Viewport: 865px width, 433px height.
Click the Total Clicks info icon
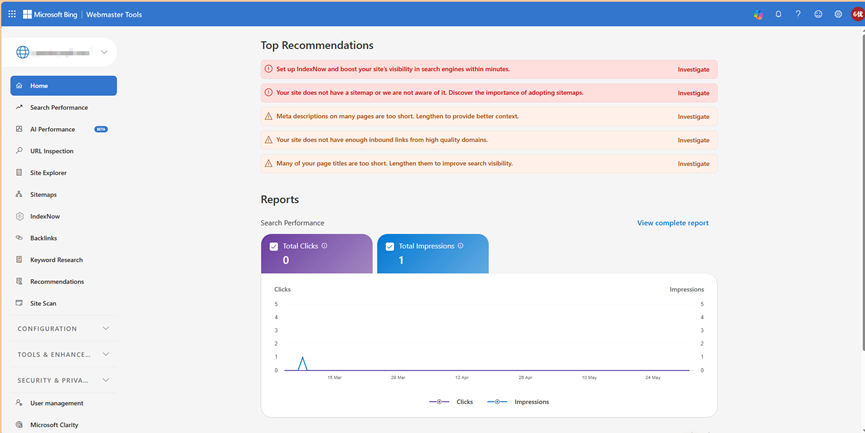pyautogui.click(x=324, y=246)
